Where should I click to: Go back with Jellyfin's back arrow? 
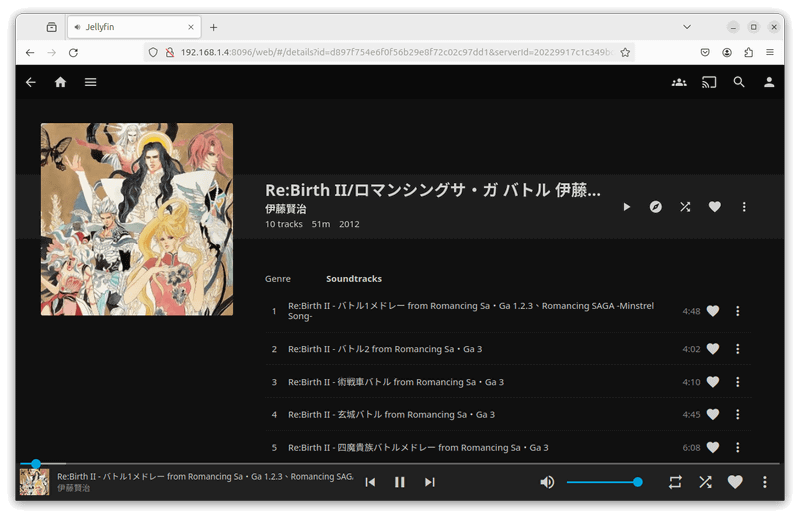[x=31, y=82]
